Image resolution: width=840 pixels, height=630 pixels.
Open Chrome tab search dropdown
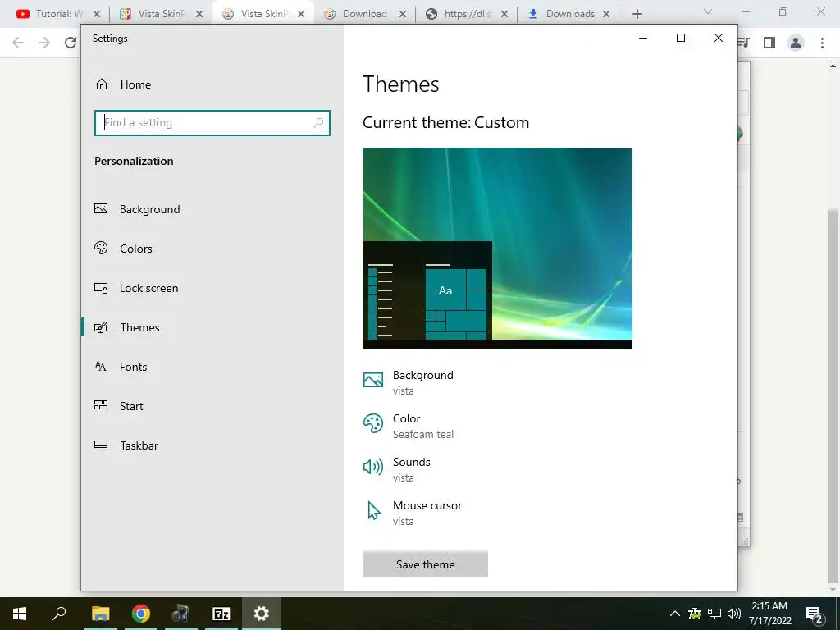pyautogui.click(x=708, y=11)
